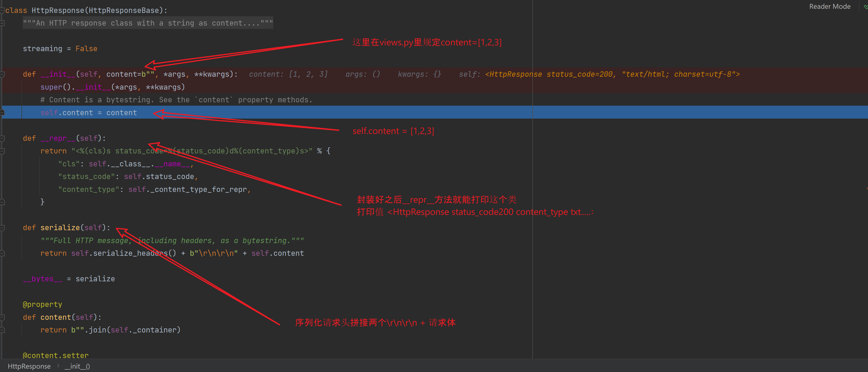
Task: Click fold marker beside return dict line
Action: coord(2,151)
